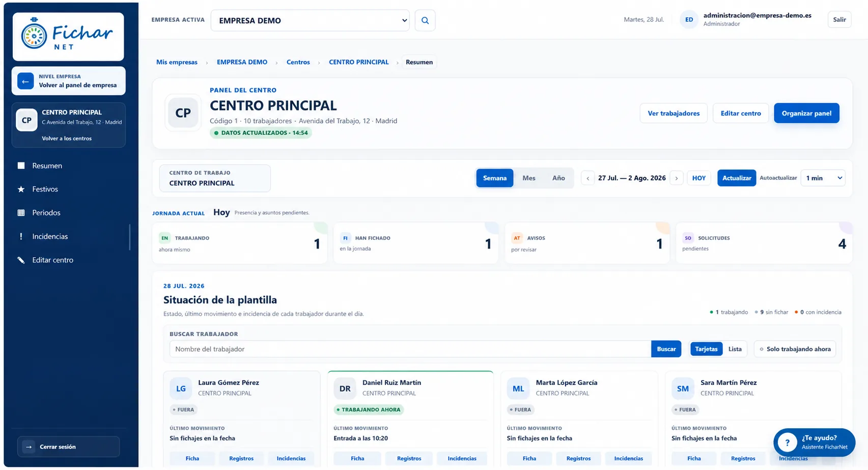Open Registros for Daniel Ruiz Martín
The image size is (868, 470).
tap(409, 458)
